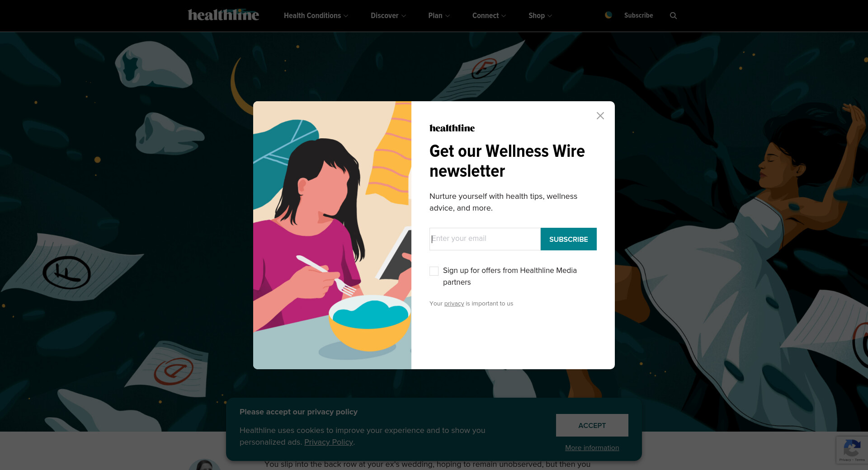Focus the Enter your email field
The height and width of the screenshot is (470, 868).
[x=485, y=239]
